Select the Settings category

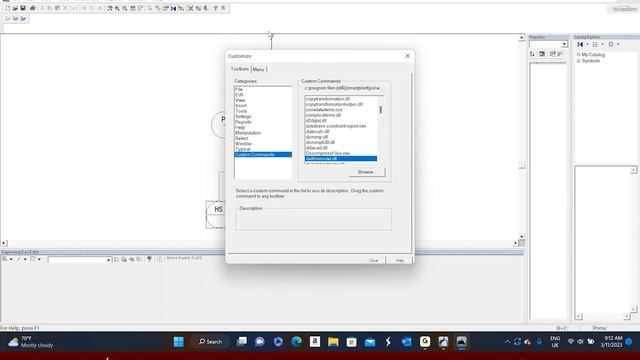pyautogui.click(x=243, y=116)
